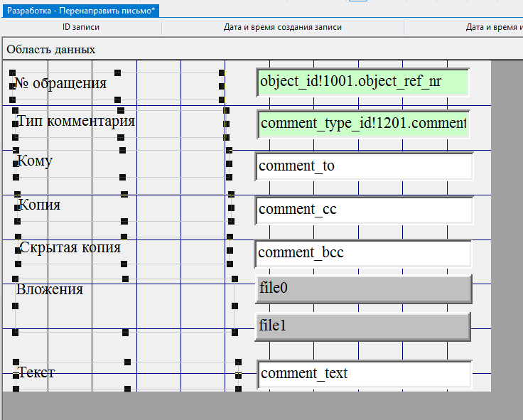Select the '№ обращения' label
The height and width of the screenshot is (420, 523).
pos(61,83)
